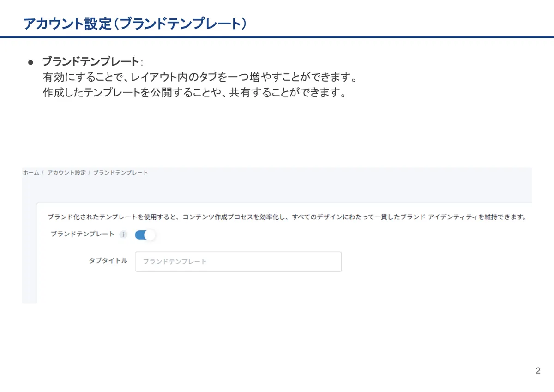Click the description starting ブランド化されたテンプレート
The width and height of the screenshot is (554, 392).
pos(287,217)
